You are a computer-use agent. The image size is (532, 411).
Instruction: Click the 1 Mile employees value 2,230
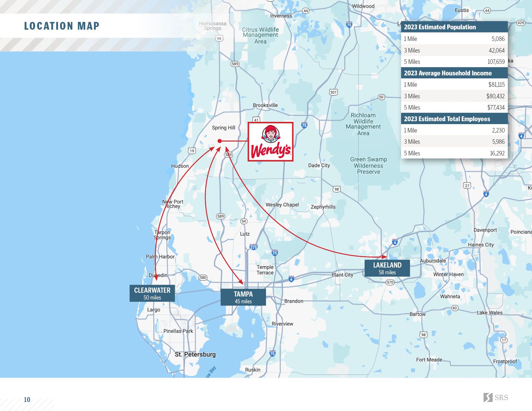(x=498, y=130)
